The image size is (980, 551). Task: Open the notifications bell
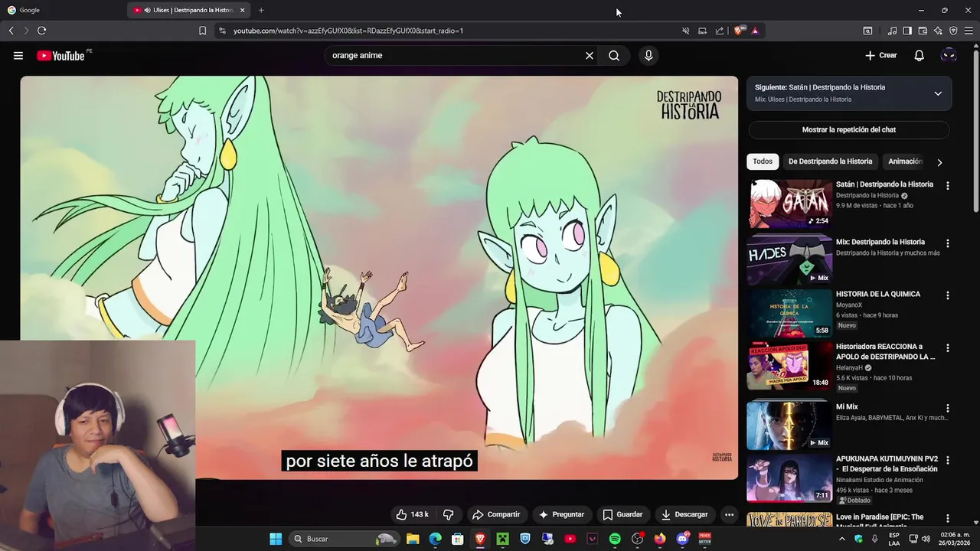920,55
